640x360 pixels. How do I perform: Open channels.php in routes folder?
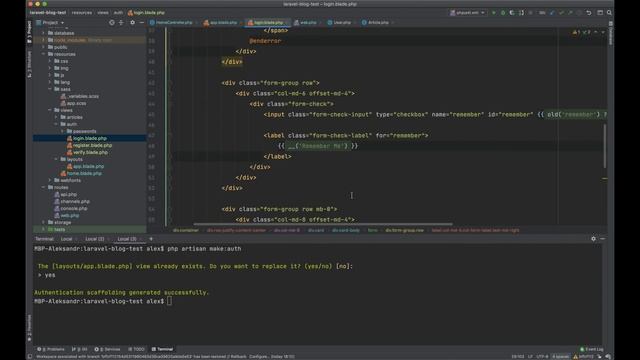coord(75,201)
